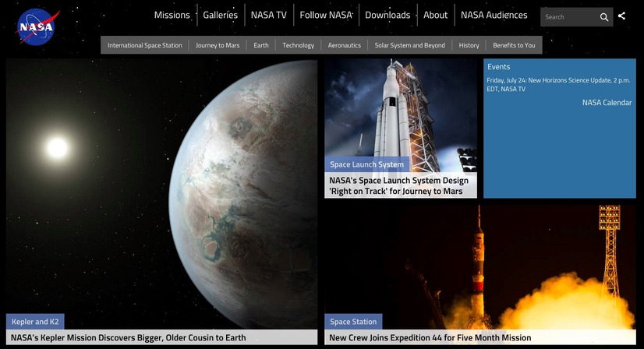Click the search magnifier icon
This screenshot has height=349, width=644.
(x=603, y=17)
